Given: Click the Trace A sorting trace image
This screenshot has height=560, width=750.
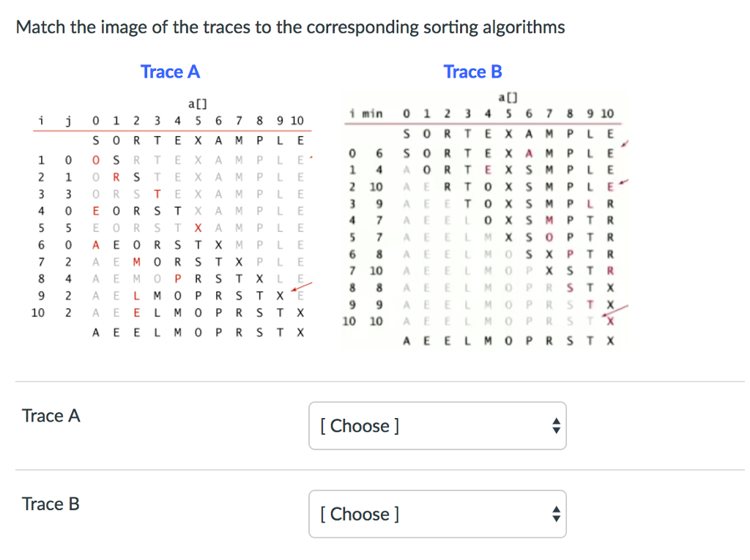Looking at the screenshot, I should [172, 219].
